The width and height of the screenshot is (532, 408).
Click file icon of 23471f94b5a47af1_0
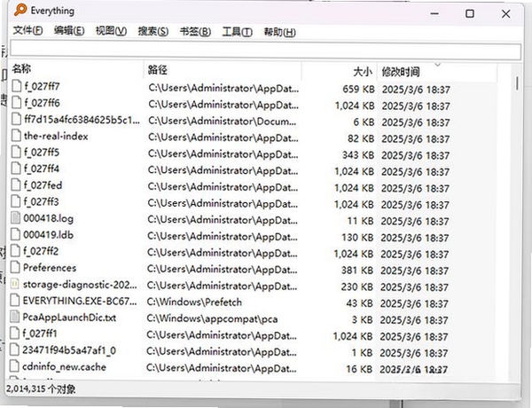click(x=14, y=350)
